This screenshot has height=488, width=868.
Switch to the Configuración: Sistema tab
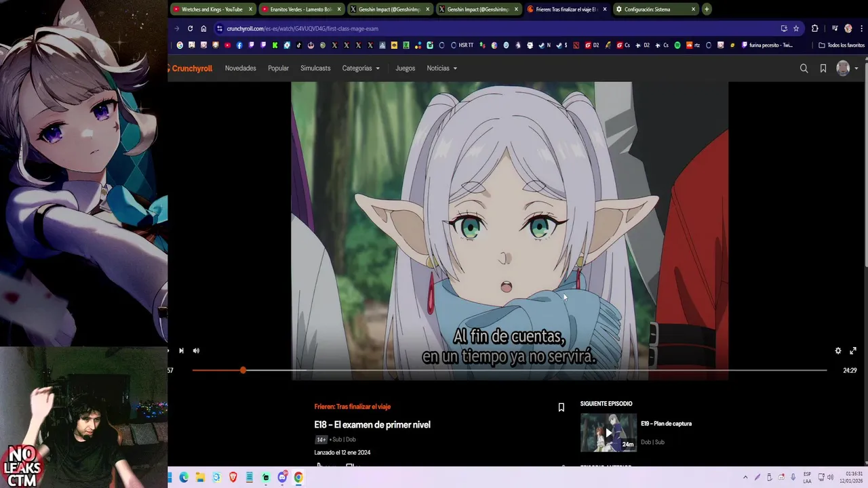655,9
